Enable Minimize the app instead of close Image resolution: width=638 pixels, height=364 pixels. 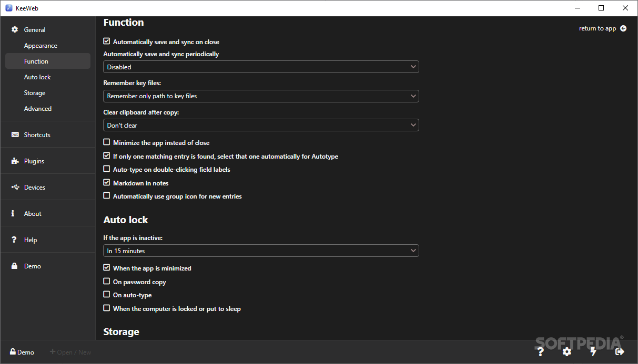[x=107, y=142]
